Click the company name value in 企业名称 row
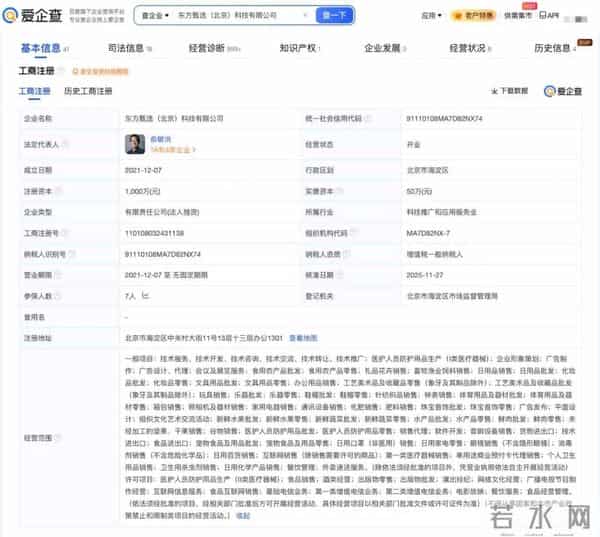The height and width of the screenshot is (537, 600). [x=174, y=118]
